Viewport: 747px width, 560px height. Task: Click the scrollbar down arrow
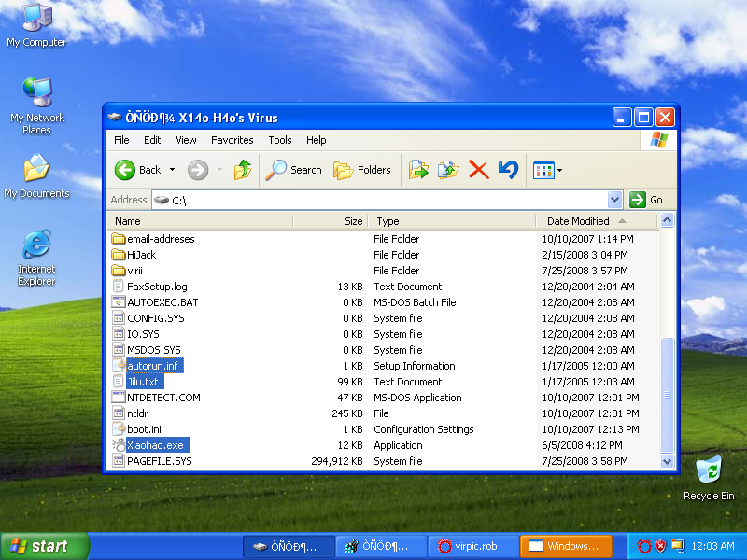click(667, 461)
